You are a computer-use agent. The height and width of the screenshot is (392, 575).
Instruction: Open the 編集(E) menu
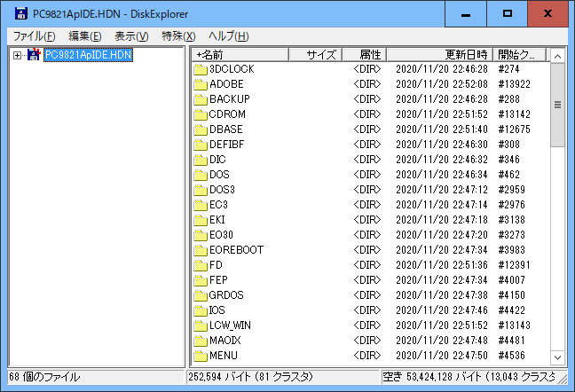(84, 35)
